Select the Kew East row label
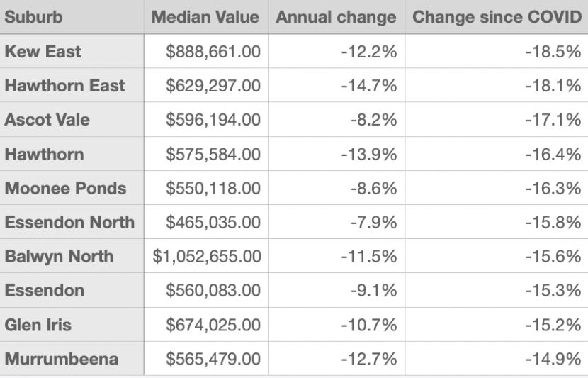This screenshot has height=378, width=588. [43, 52]
